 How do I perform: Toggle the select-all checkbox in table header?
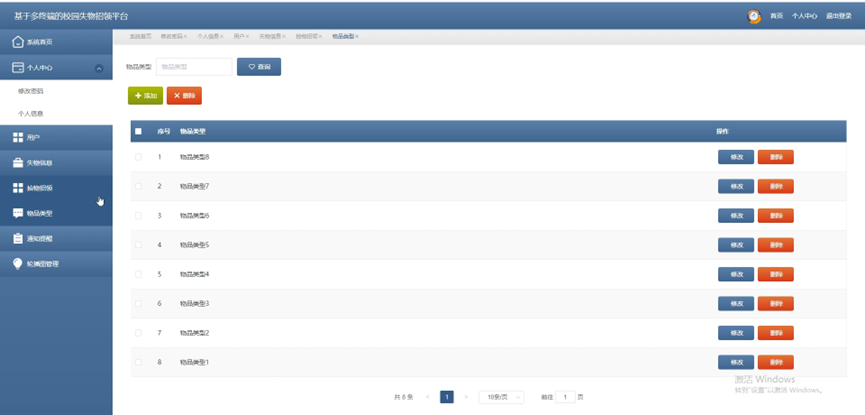[x=138, y=131]
